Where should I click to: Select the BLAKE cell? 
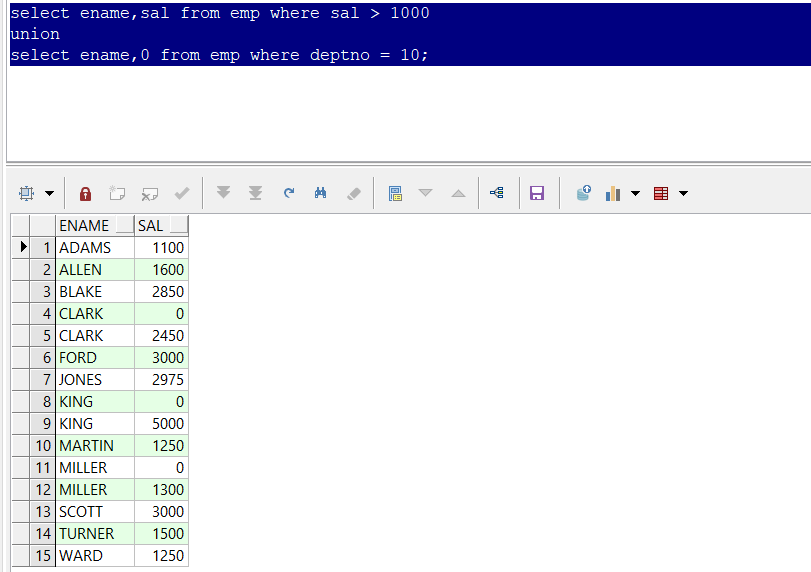coord(95,292)
